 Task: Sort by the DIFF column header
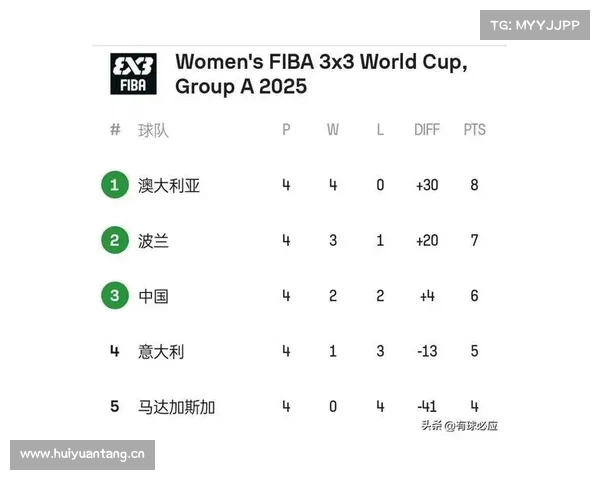pyautogui.click(x=427, y=130)
